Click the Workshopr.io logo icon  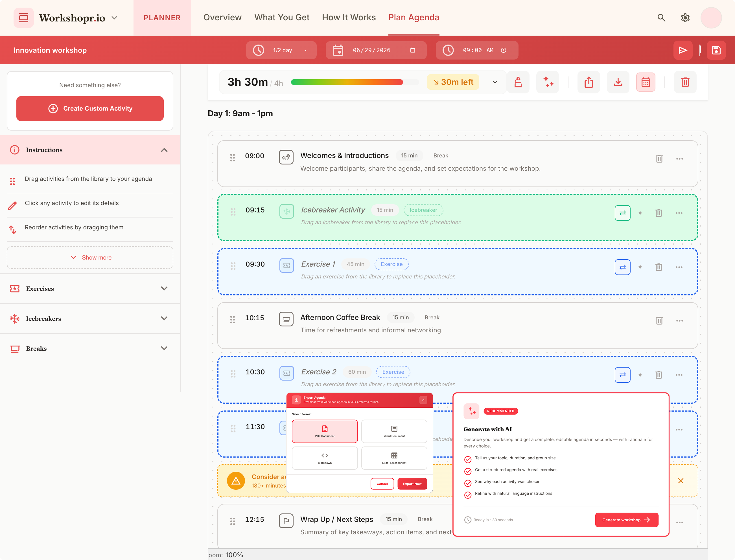[23, 18]
